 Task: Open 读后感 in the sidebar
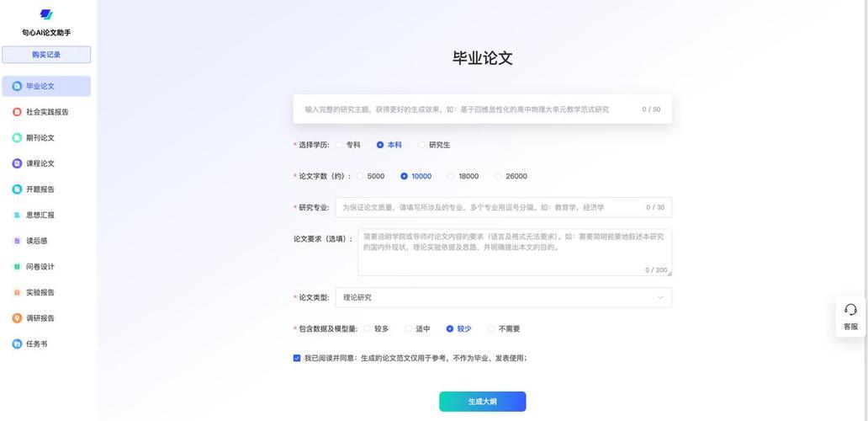point(46,241)
